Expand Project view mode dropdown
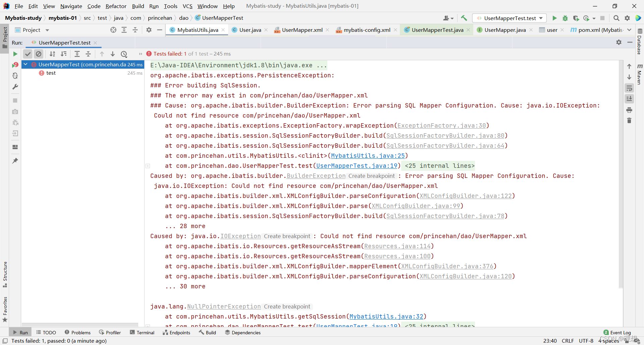The height and width of the screenshot is (345, 644). [47, 30]
